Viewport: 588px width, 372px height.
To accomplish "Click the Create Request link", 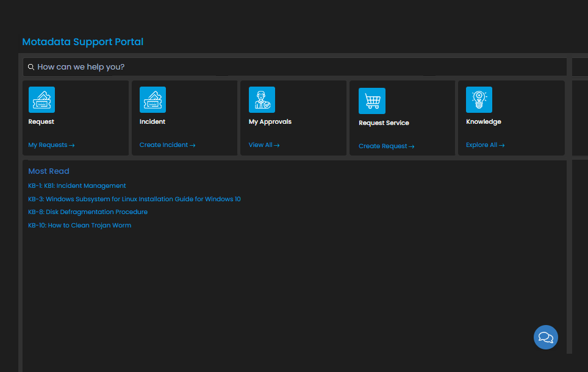I will tap(386, 146).
